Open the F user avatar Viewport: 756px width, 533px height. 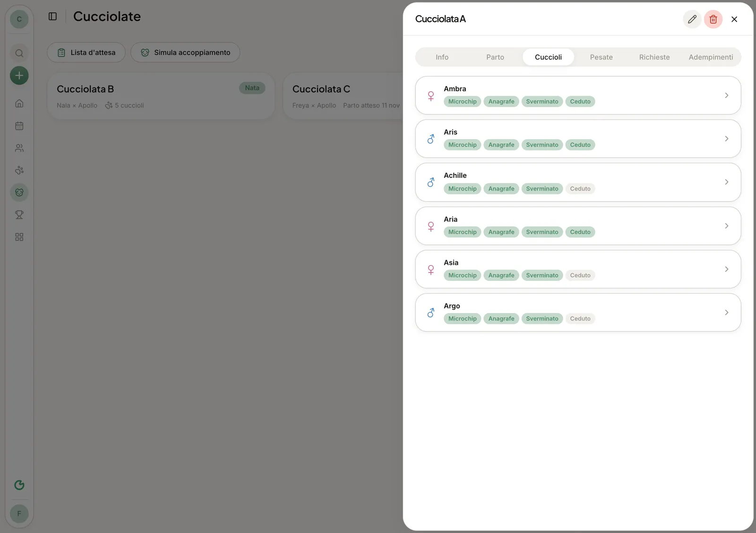19,514
